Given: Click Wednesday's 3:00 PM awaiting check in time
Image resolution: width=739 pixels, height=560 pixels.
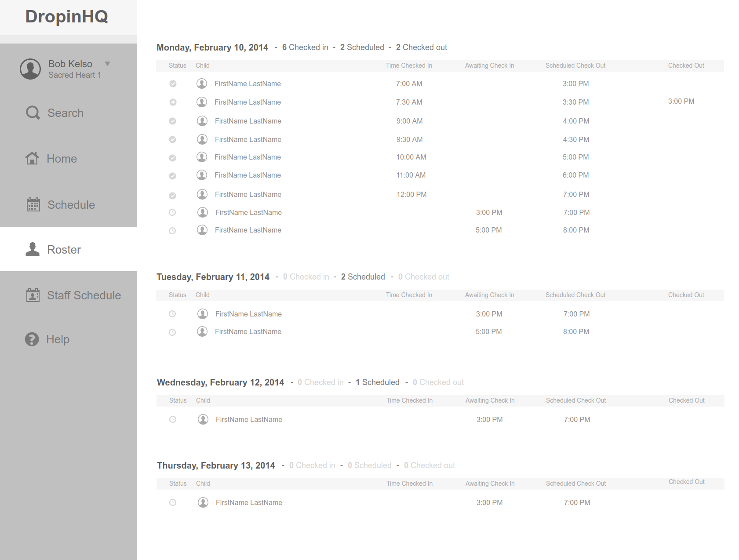Looking at the screenshot, I should click(x=490, y=419).
